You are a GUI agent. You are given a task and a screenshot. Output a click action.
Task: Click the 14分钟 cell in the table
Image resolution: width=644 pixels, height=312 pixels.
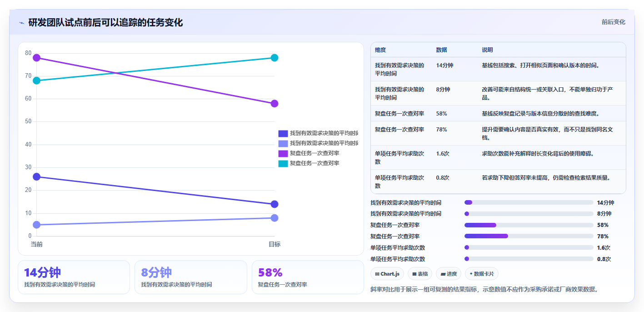tap(444, 65)
